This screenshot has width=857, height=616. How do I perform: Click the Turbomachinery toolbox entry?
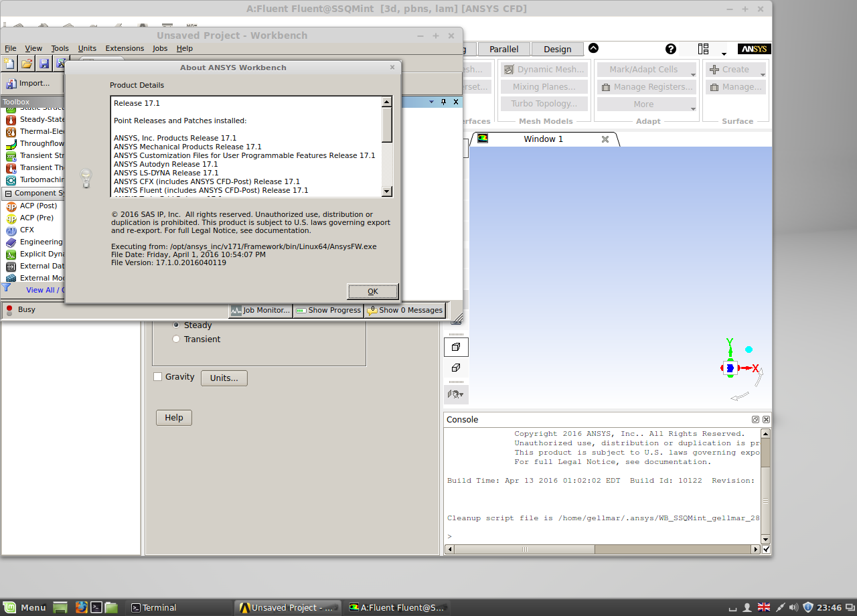click(35, 179)
